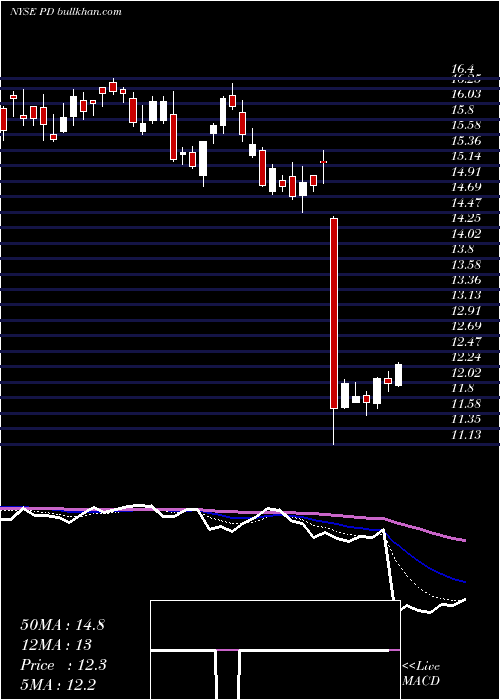This screenshot has height=700, width=500.
Task: Select the 12.24 price axis label
Action: pyautogui.click(x=466, y=357)
